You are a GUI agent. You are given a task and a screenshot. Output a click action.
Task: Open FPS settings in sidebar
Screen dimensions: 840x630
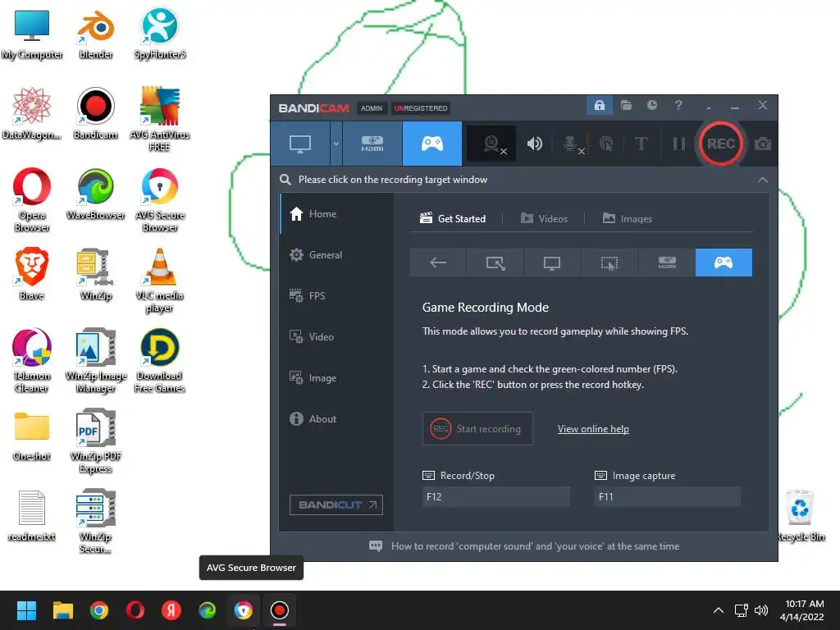336,295
